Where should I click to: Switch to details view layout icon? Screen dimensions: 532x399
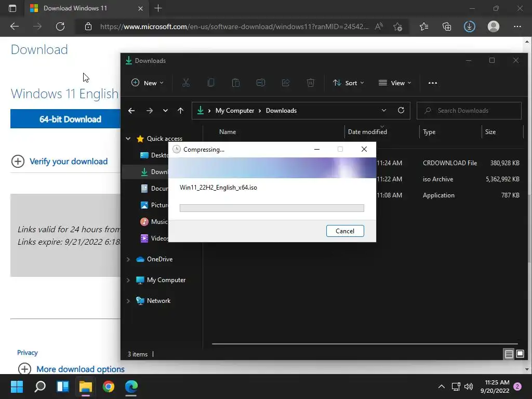point(509,354)
